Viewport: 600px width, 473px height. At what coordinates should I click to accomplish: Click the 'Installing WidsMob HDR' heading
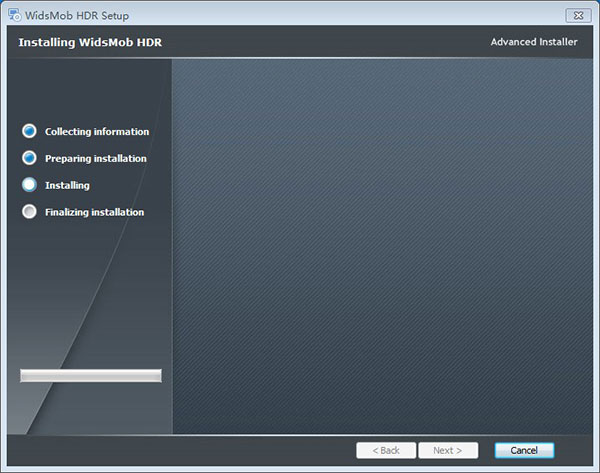coord(90,42)
